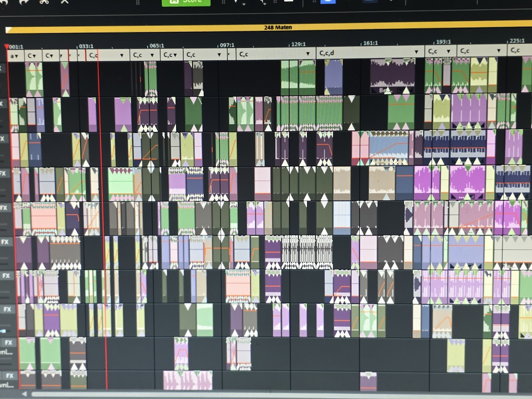The height and width of the screenshot is (399, 532).
Task: Select the red playhead triangle at 001:1
Action: (6, 47)
